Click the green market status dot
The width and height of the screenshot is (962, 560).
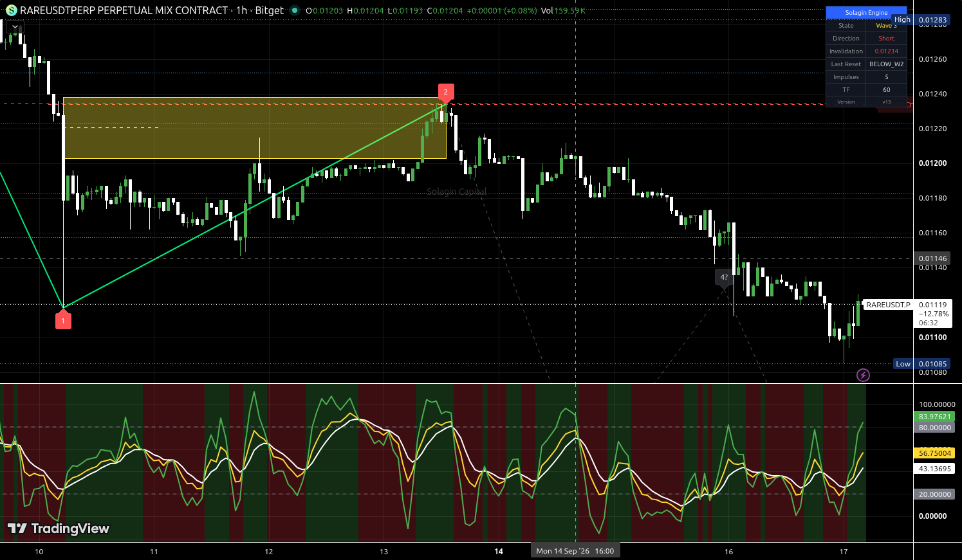point(295,10)
